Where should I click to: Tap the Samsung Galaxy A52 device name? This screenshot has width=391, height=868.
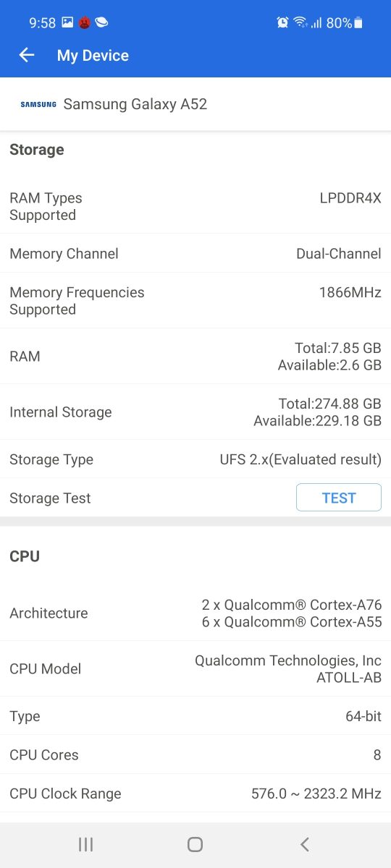tap(135, 104)
